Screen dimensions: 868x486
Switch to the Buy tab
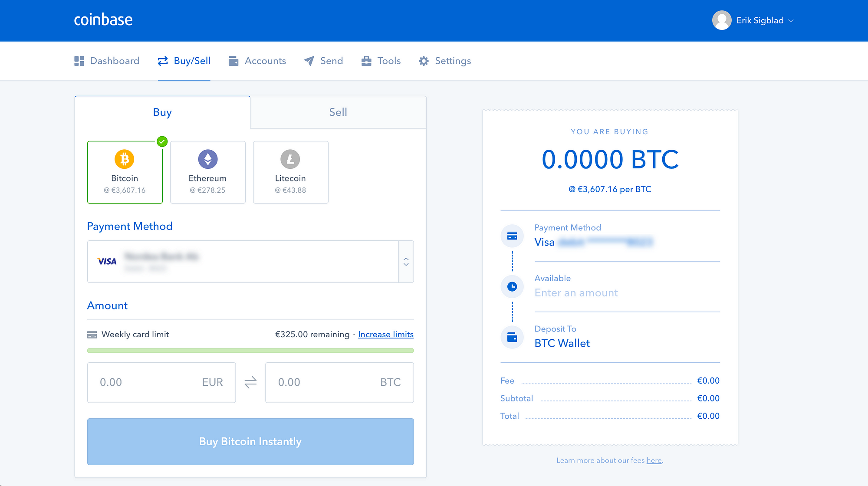(162, 112)
